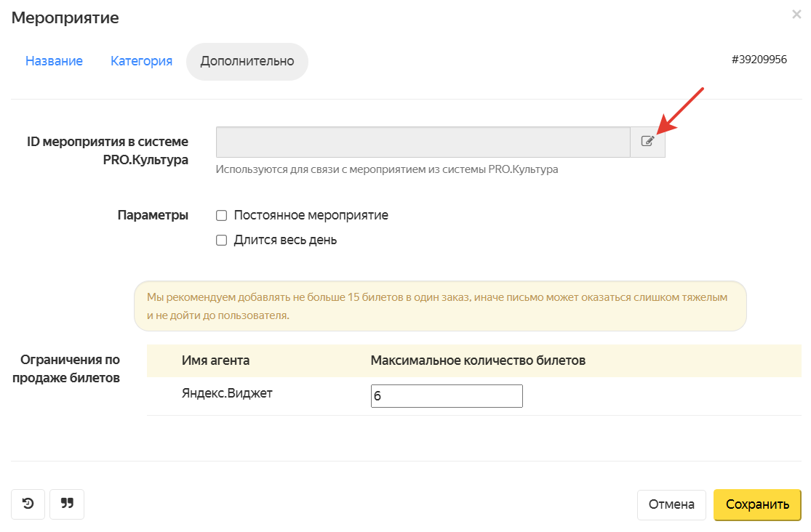This screenshot has width=811, height=532.
Task: Focus the maximum tickets field for Яндекс.Виджет
Action: 447,397
